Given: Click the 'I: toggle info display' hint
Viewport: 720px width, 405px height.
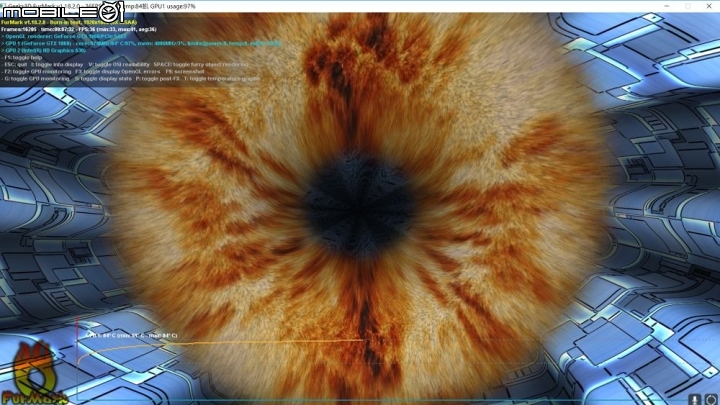Looking at the screenshot, I should point(57,65).
